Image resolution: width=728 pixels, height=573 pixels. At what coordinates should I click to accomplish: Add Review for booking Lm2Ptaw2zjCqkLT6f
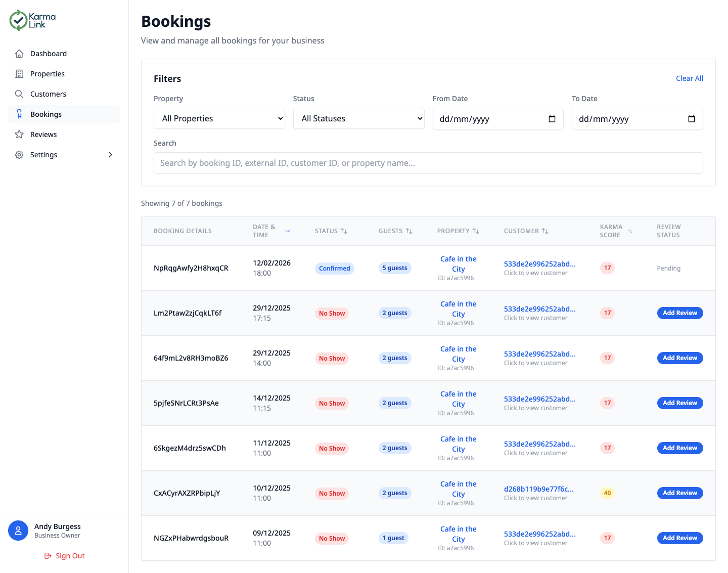(679, 313)
